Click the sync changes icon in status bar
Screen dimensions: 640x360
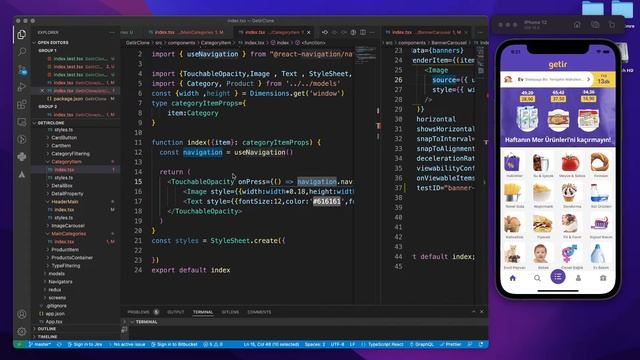point(59,344)
